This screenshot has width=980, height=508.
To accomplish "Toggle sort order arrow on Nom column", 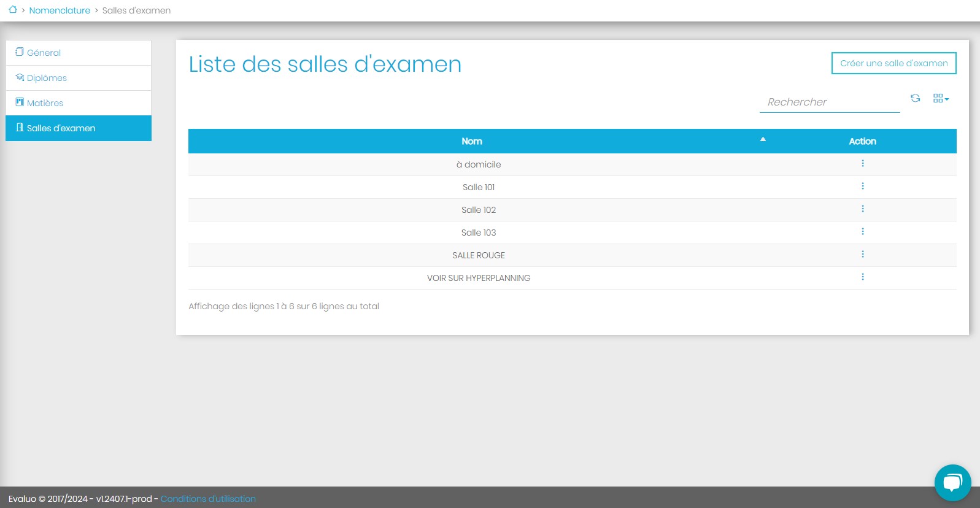I will click(x=763, y=140).
